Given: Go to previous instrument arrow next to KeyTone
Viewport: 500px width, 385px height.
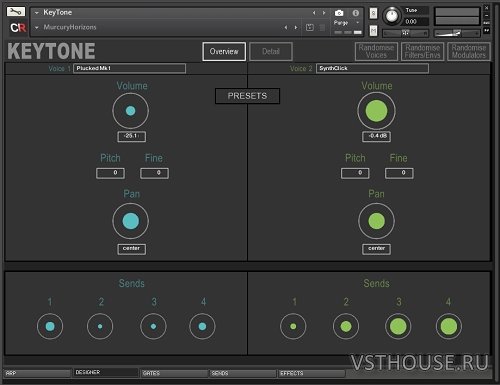Looking at the screenshot, I should [314, 13].
